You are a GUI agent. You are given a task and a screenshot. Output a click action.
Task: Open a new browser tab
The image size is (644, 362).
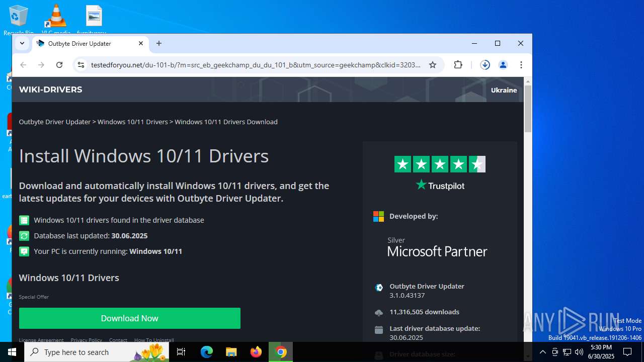click(159, 44)
